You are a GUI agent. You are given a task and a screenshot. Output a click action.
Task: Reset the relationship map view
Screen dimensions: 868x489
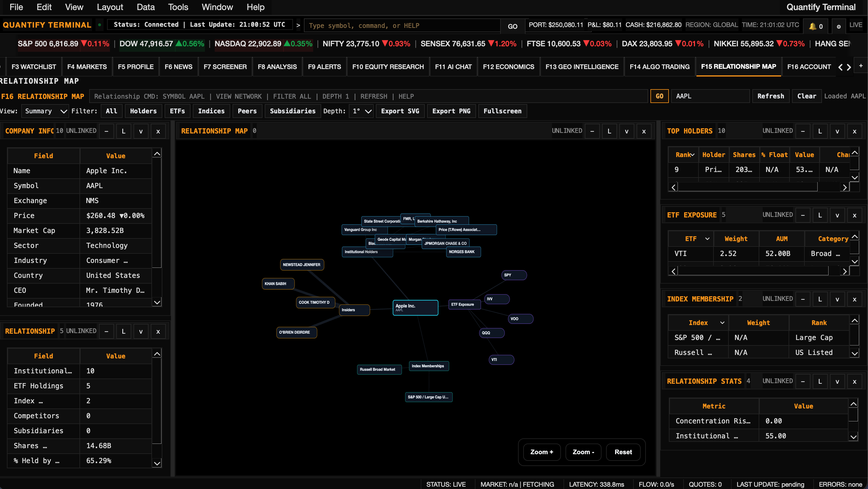click(623, 452)
